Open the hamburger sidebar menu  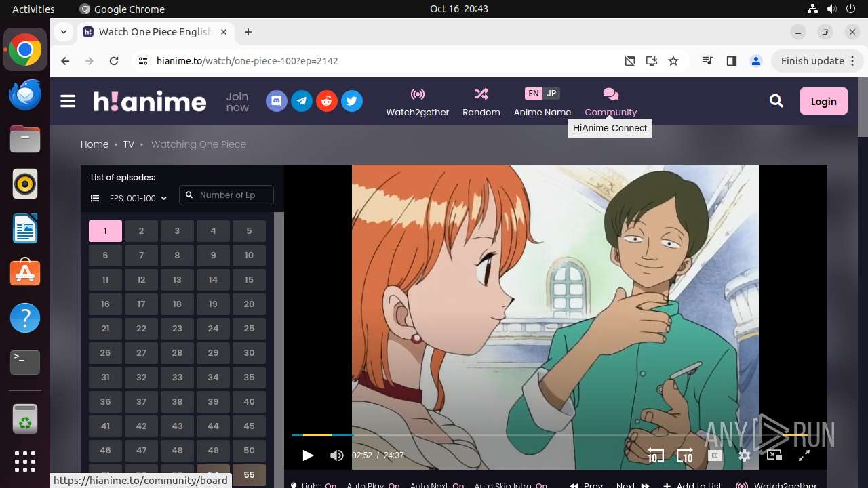click(x=68, y=102)
